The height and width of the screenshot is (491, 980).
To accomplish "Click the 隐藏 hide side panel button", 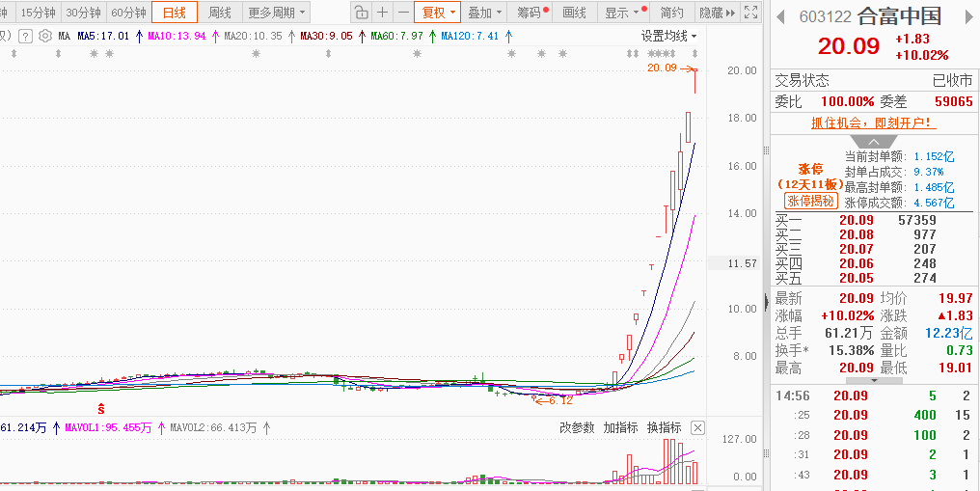I will click(x=718, y=12).
